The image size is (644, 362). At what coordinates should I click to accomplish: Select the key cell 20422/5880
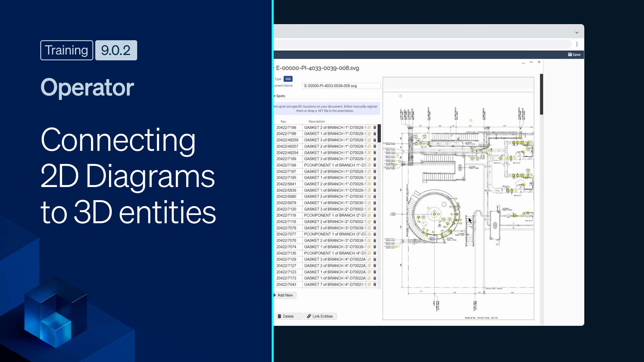tap(286, 197)
